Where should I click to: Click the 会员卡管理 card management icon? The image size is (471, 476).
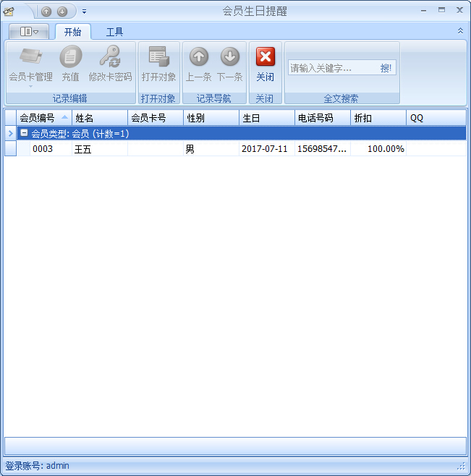(x=30, y=57)
